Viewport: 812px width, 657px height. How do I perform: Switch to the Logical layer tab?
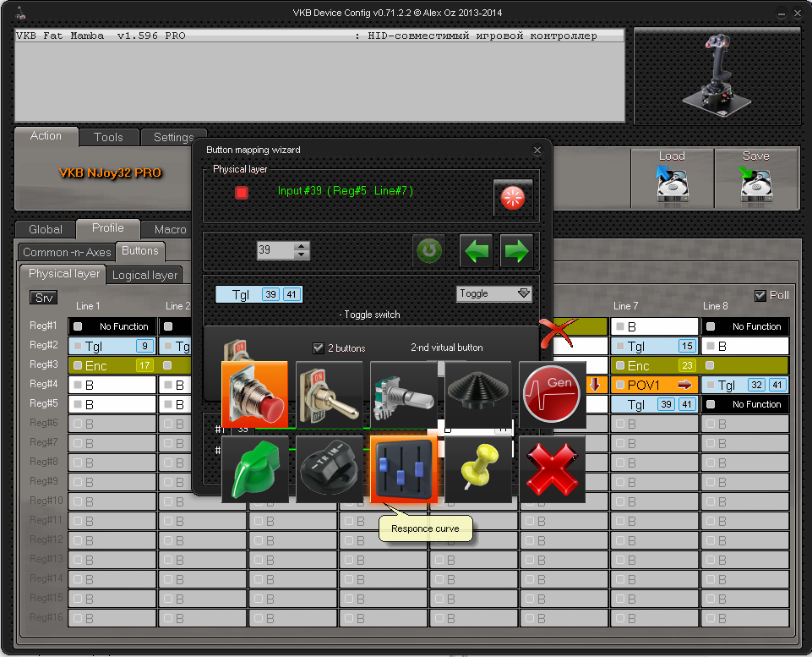[x=144, y=275]
